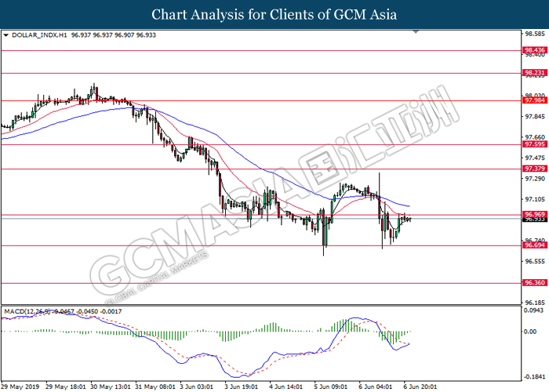This screenshot has width=549, height=392.
Task: Click the DOLLAR_INDX,H1 symbol label
Action: point(39,35)
